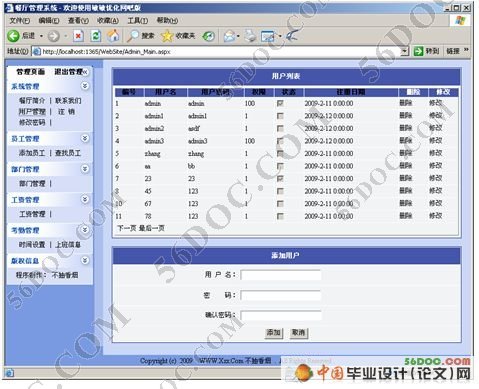This screenshot has width=479, height=389.
Task: Click the 链接 links toolbar label
Action: click(x=453, y=51)
